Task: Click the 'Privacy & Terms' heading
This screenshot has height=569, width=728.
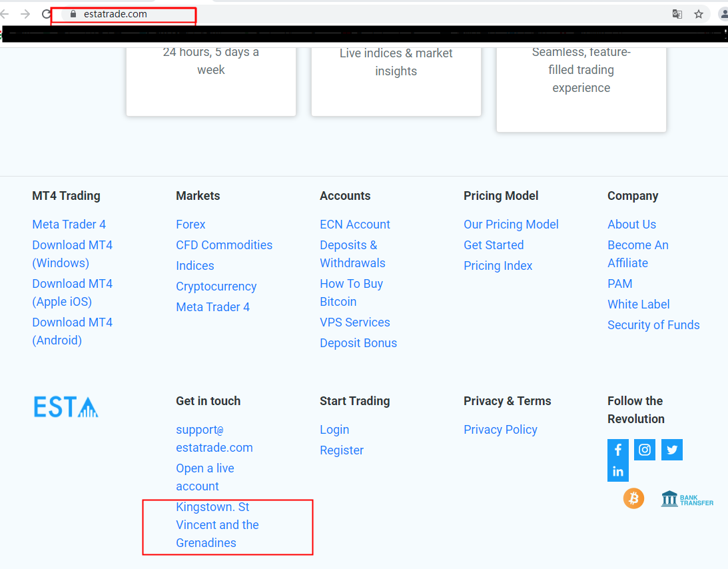Action: [x=507, y=401]
